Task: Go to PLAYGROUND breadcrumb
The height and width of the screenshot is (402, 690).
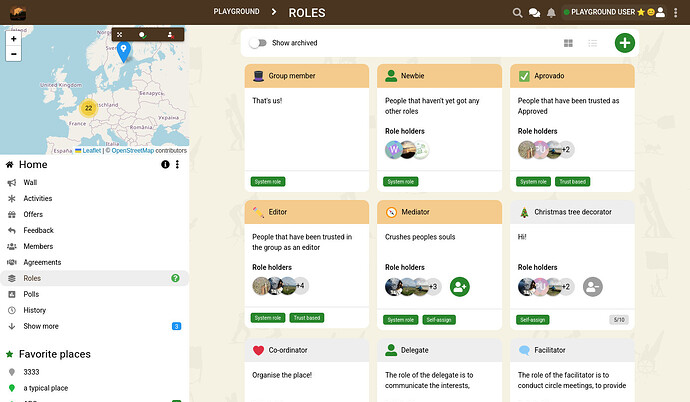Action: click(x=236, y=11)
